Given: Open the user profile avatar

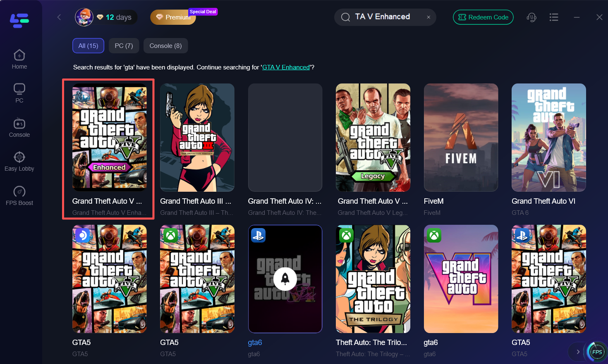Looking at the screenshot, I should (x=84, y=17).
